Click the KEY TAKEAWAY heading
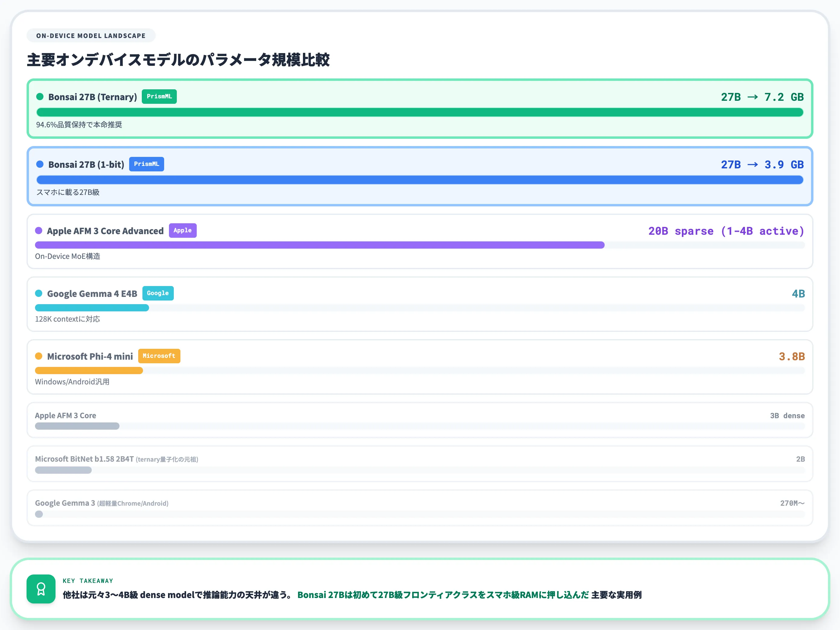 (88, 581)
